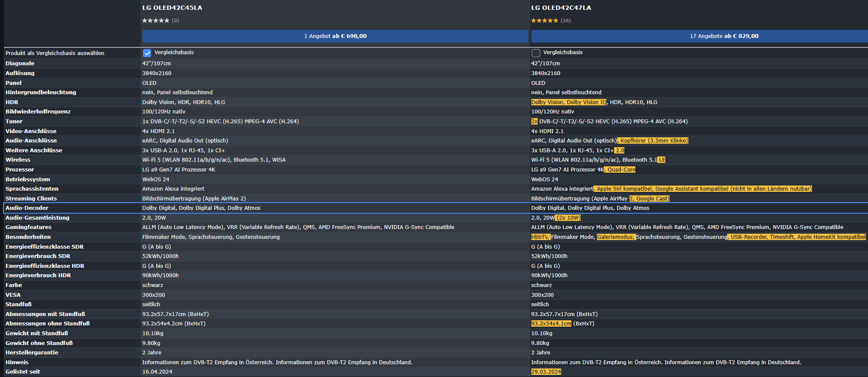868x377 pixels.
Task: Open the (0) review count link
Action: (x=175, y=20)
